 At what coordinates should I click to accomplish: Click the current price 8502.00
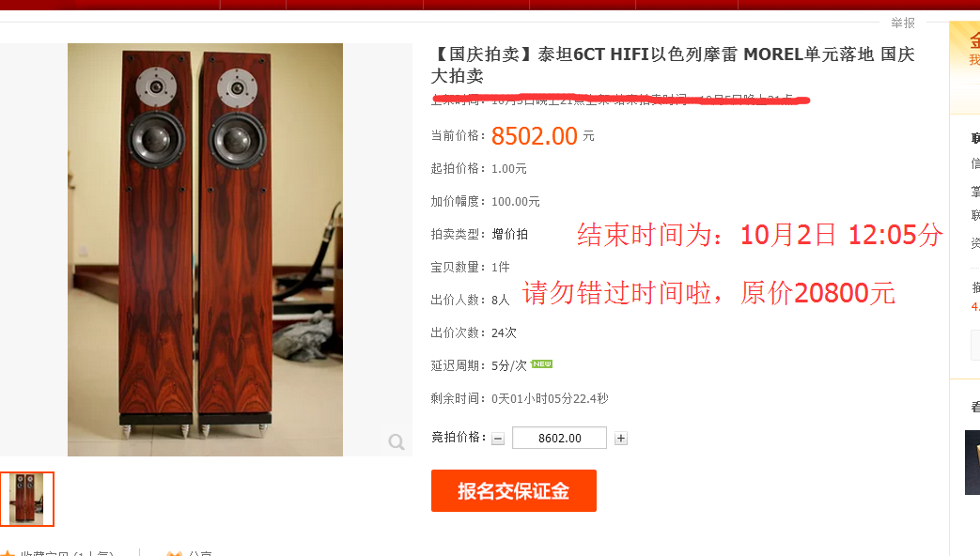coord(535,136)
